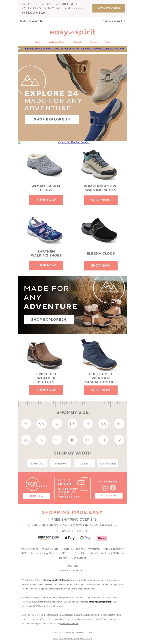This screenshot has height=644, width=145.
Task: Follow the Unsubscribe link in footer
Action: coord(86,638)
